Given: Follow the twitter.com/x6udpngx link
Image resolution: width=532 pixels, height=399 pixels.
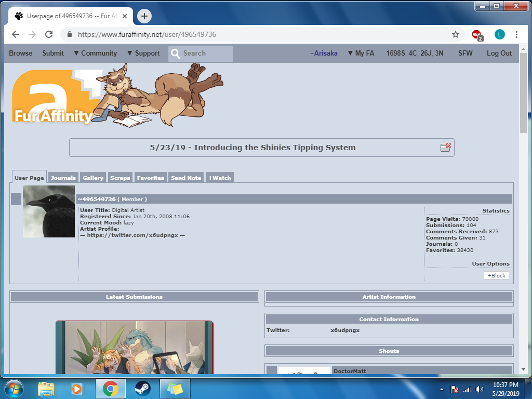Looking at the screenshot, I should click(132, 235).
